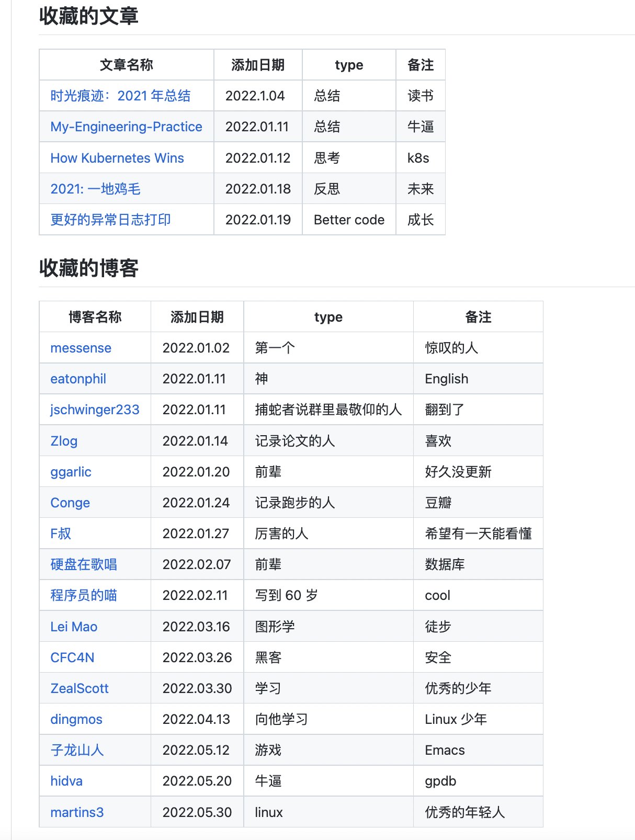
Task: Click the 思考 type cell
Action: [x=349, y=158]
